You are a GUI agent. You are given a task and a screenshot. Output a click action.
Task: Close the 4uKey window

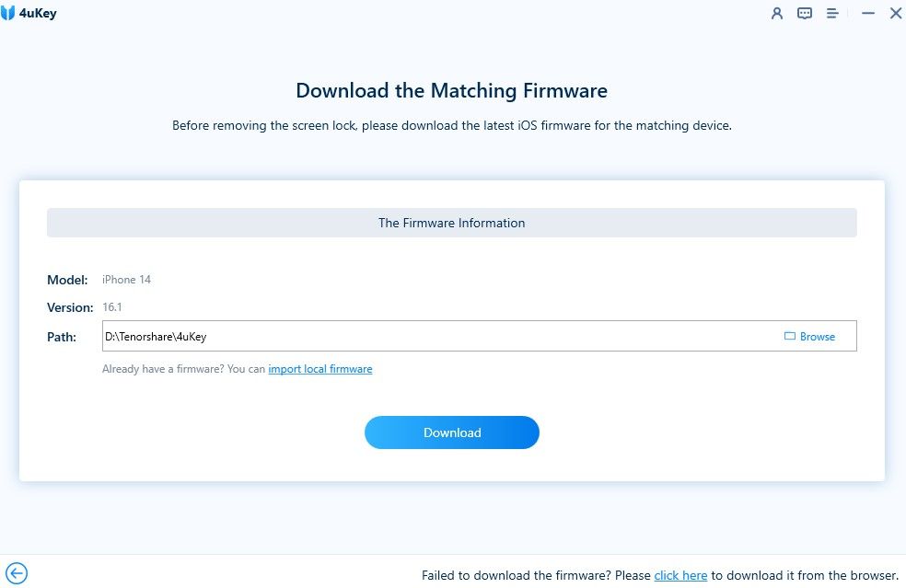895,14
